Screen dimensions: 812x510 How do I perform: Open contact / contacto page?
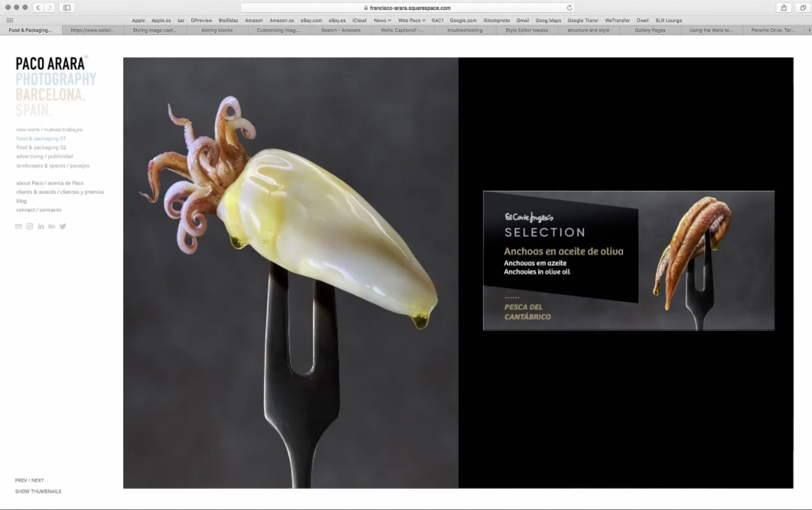38,210
